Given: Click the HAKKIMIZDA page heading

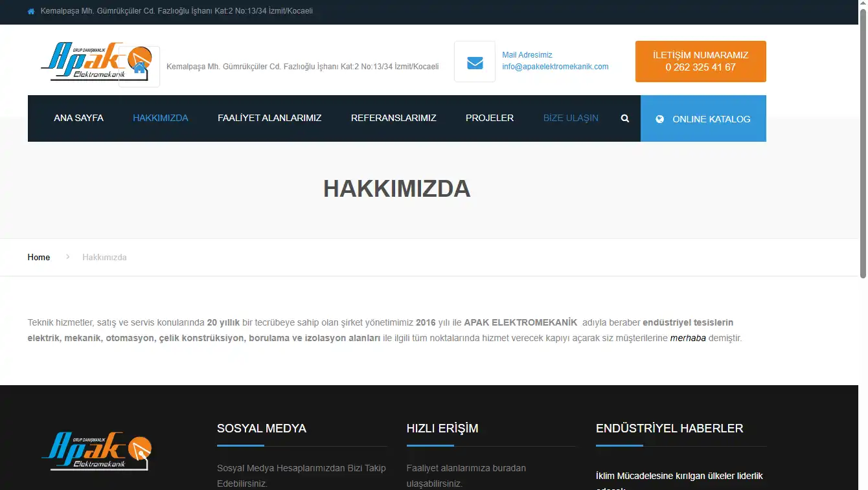Looking at the screenshot, I should 396,189.
